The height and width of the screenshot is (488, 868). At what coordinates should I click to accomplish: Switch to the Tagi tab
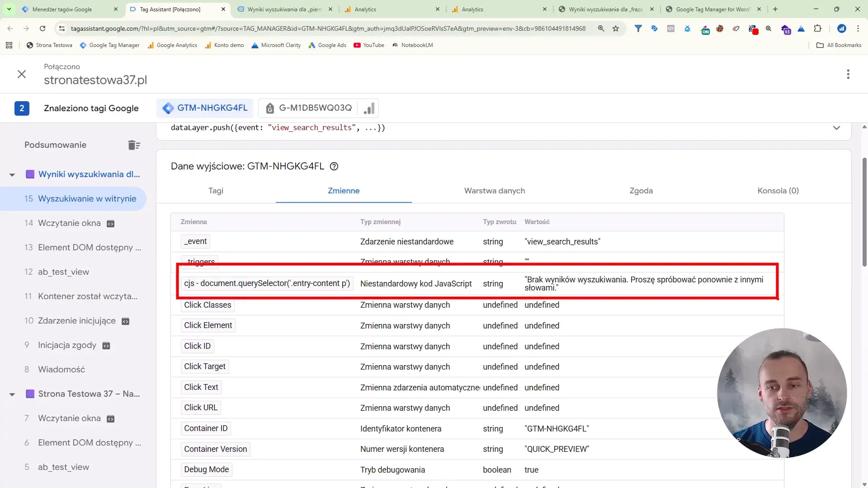point(216,191)
